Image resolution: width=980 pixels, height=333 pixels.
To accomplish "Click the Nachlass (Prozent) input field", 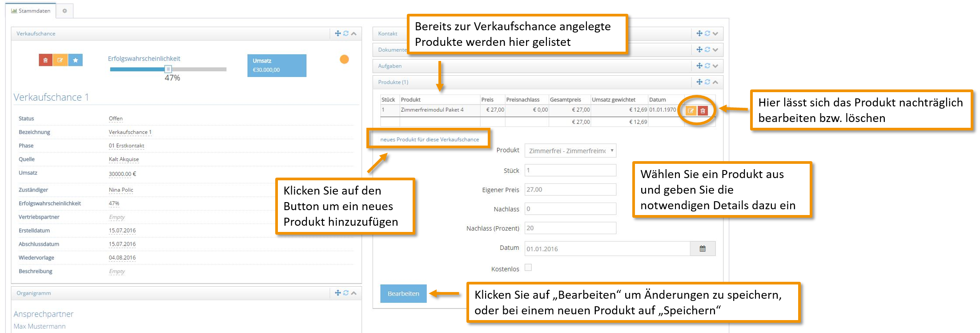I will click(x=570, y=228).
